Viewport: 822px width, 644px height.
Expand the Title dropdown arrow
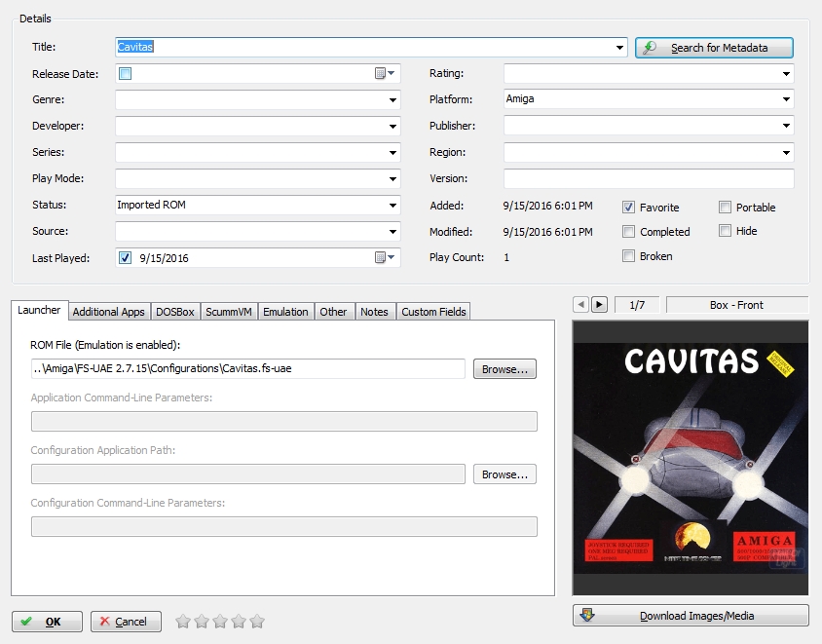click(619, 48)
